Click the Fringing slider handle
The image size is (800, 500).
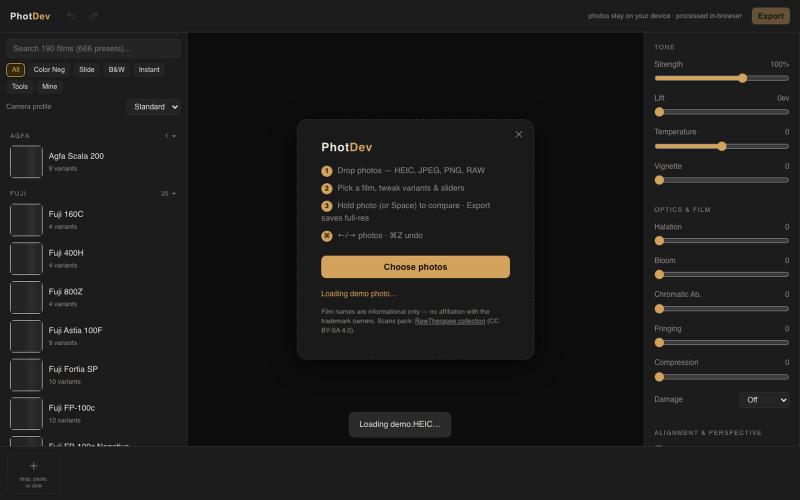pos(659,342)
